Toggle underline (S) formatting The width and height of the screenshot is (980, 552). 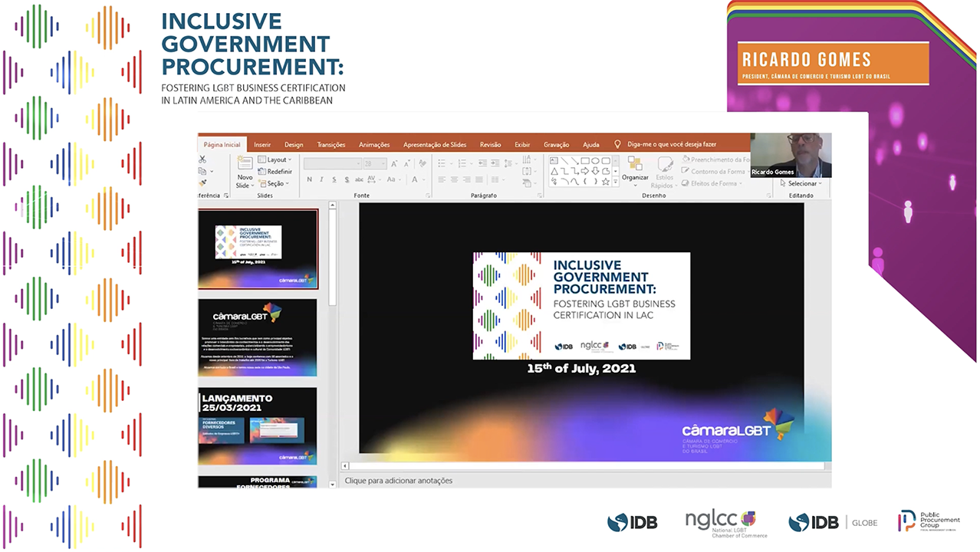click(333, 179)
